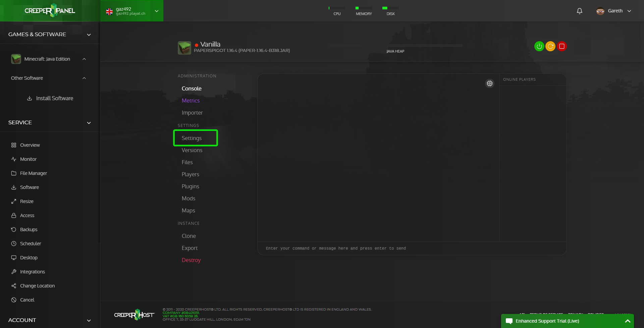644x328 pixels.
Task: Click the CreeperPanel logo
Action: tap(50, 10)
